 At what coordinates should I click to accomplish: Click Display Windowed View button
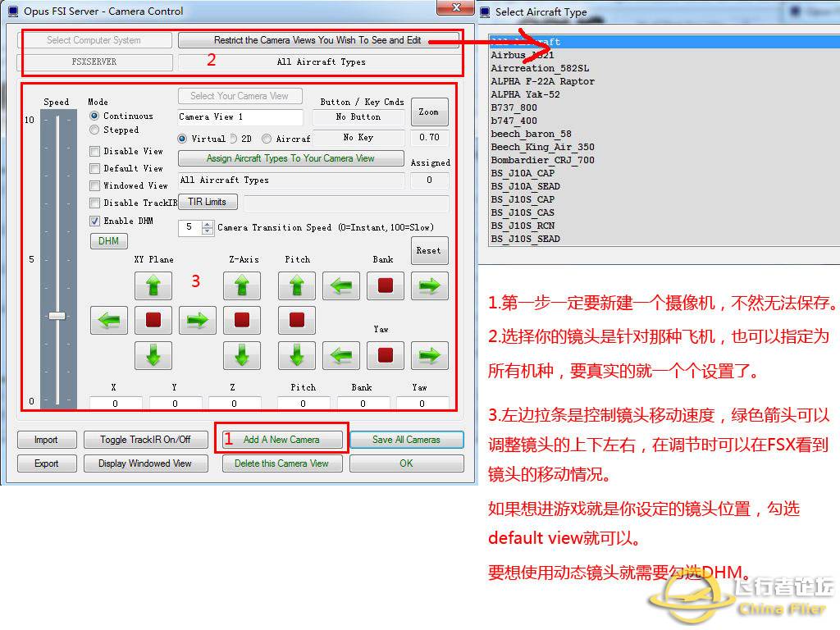click(146, 463)
